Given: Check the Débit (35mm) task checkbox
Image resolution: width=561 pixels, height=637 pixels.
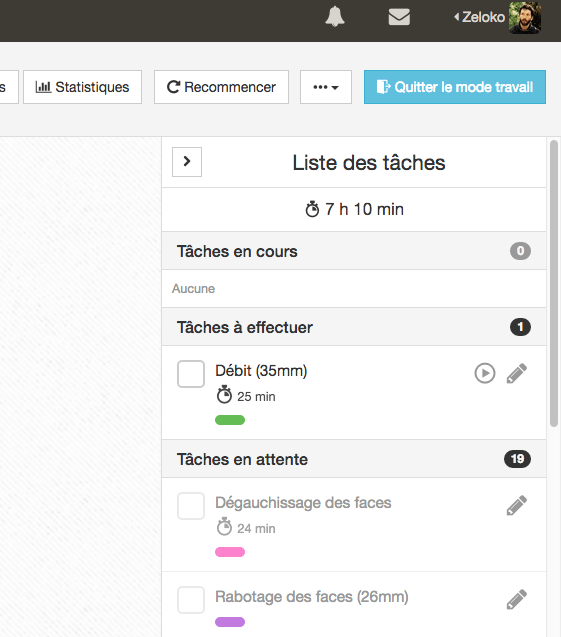Looking at the screenshot, I should point(191,374).
